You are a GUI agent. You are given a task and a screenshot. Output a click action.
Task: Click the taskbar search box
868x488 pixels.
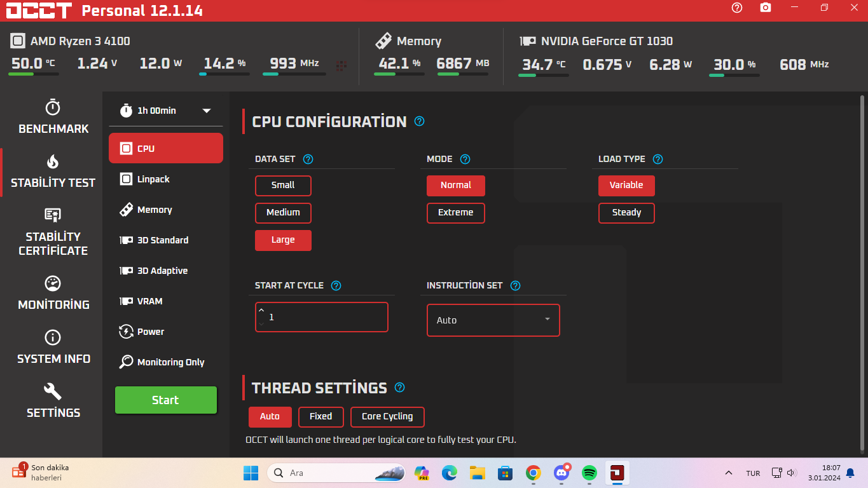pos(337,473)
